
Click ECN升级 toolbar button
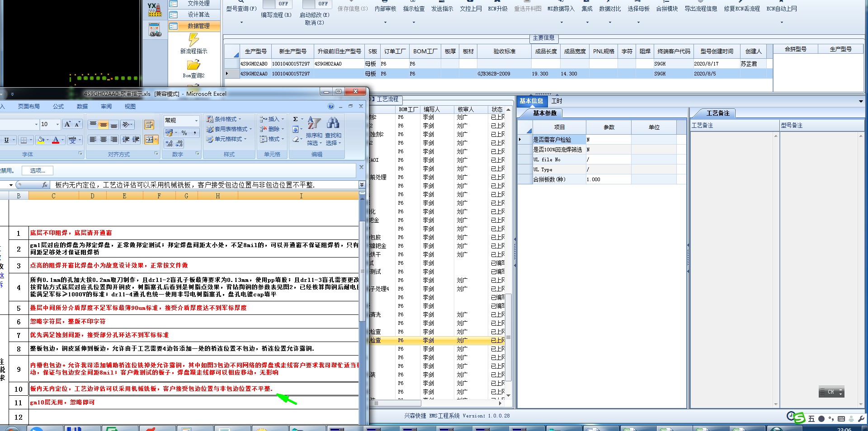coord(498,9)
